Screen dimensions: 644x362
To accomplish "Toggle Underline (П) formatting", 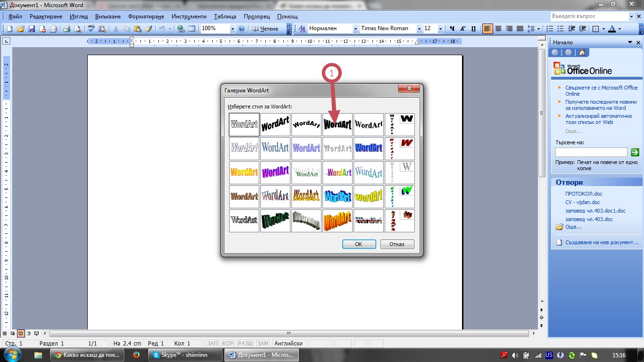I will pyautogui.click(x=474, y=29).
